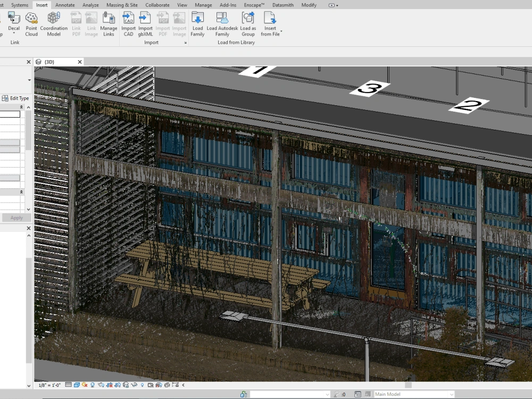Click Load Family
532x399 pixels.
[197, 24]
